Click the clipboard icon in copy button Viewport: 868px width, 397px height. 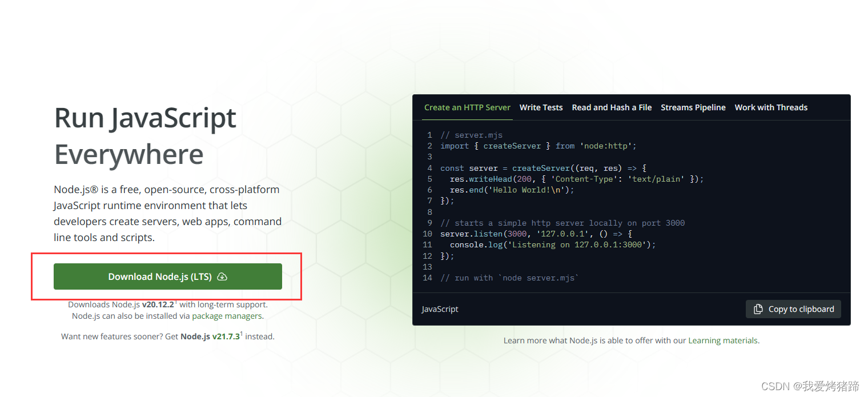758,309
